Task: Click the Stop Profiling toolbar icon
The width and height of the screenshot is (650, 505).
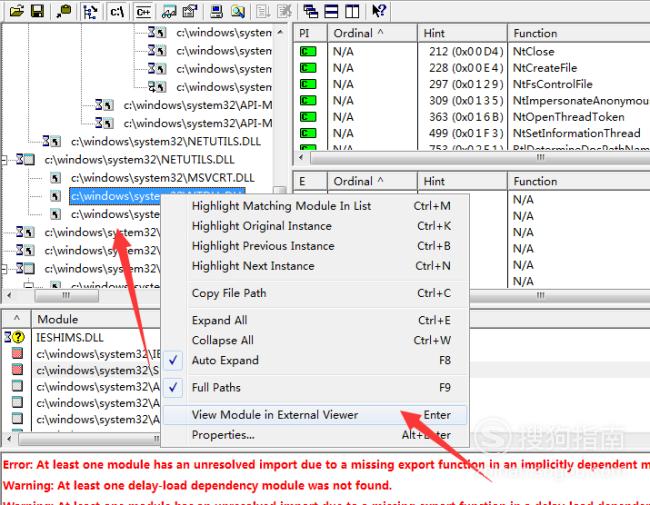Action: (x=284, y=11)
